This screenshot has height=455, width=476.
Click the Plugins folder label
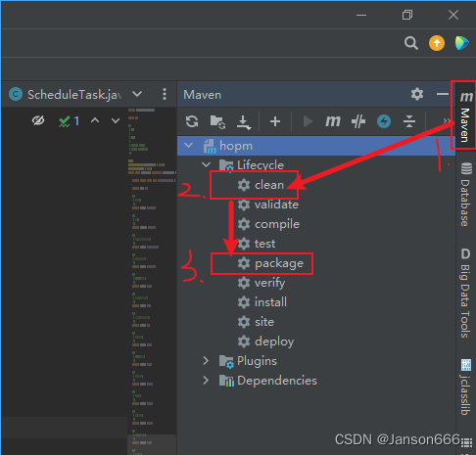tap(257, 361)
